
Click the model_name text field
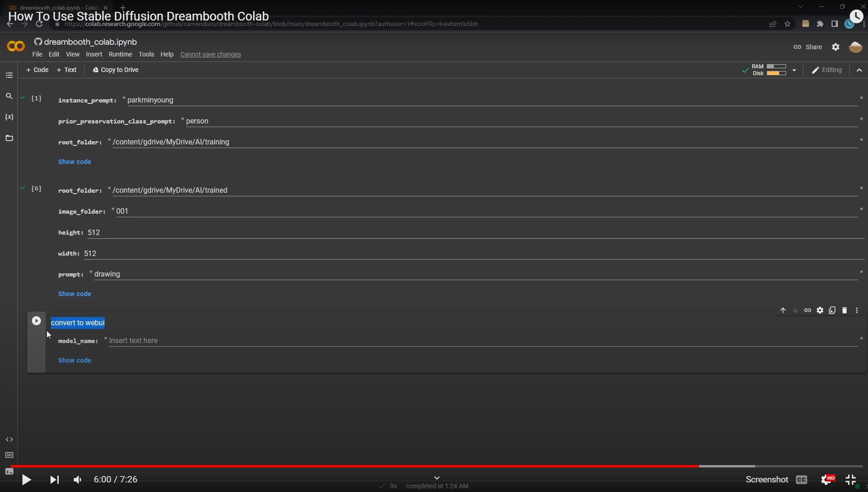[483, 341]
